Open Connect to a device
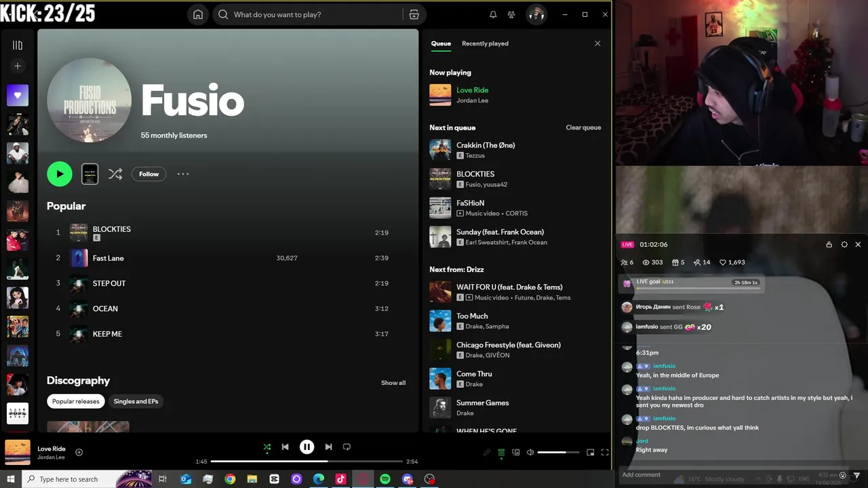 click(x=516, y=452)
